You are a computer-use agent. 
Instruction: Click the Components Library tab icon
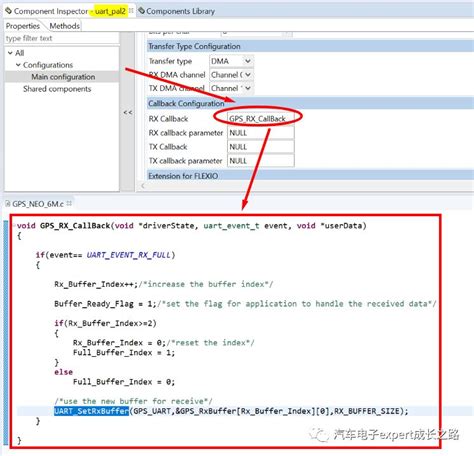click(142, 11)
